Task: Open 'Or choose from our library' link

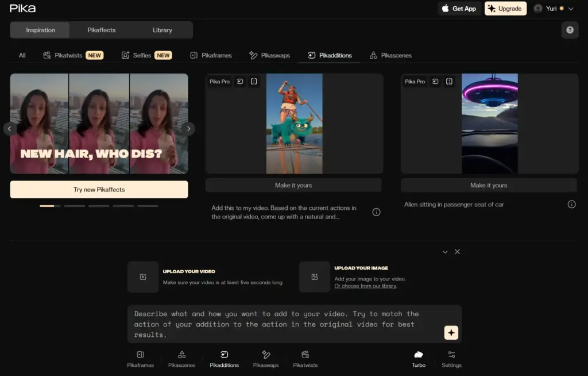Action: 365,286
